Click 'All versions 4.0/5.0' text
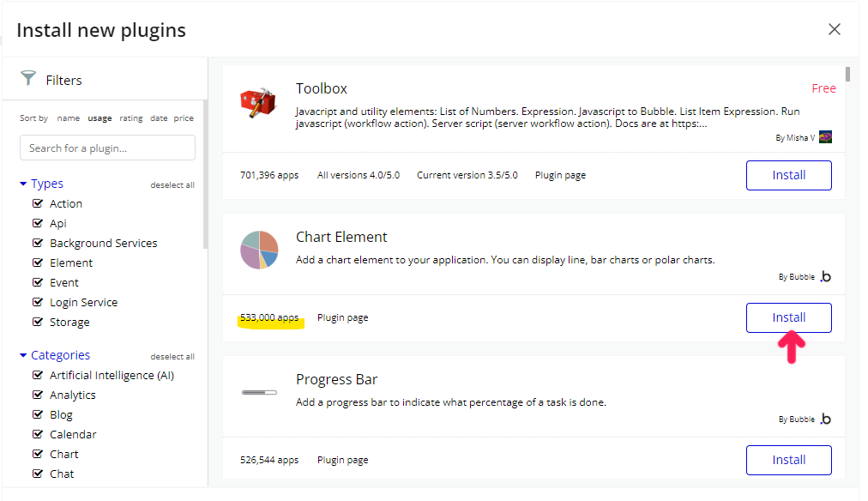The image size is (868, 501). coord(359,175)
